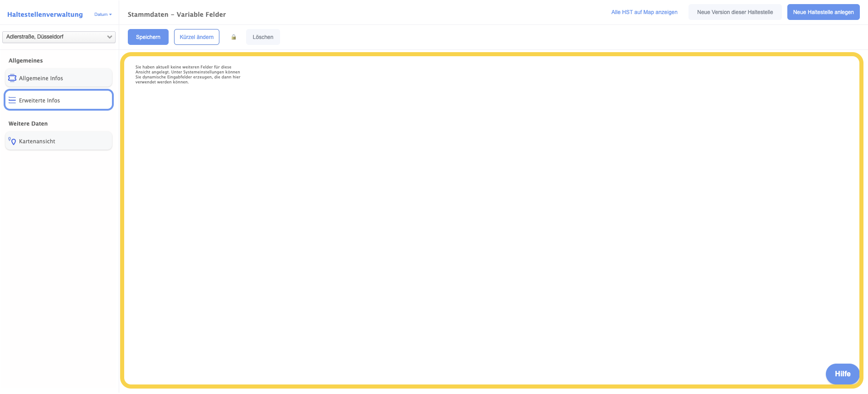Screen dimensions: 868x394
Task: Create a stop via Neue Haltestelle anlegen
Action: click(x=823, y=12)
